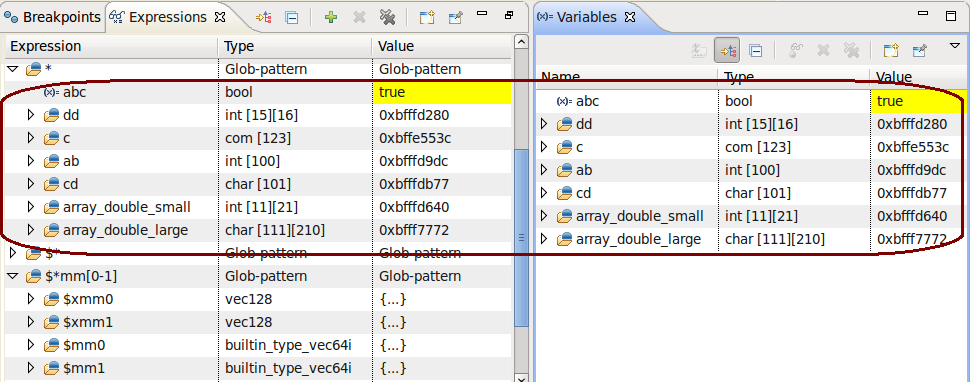Expand the $xmm0 register
This screenshot has height=382, width=970.
point(31,299)
